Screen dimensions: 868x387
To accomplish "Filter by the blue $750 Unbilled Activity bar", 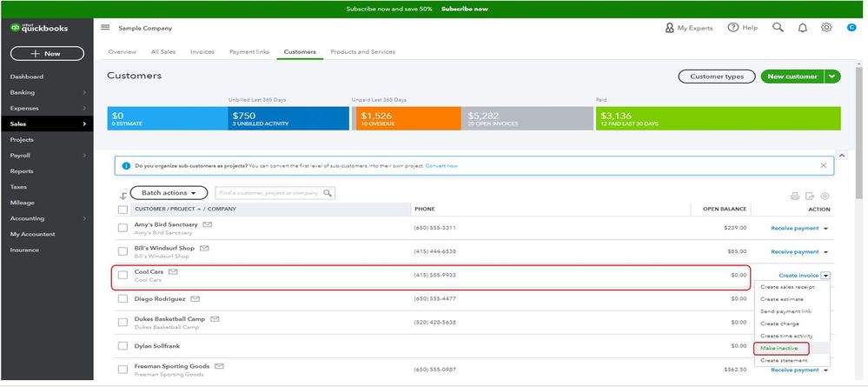I will click(288, 118).
